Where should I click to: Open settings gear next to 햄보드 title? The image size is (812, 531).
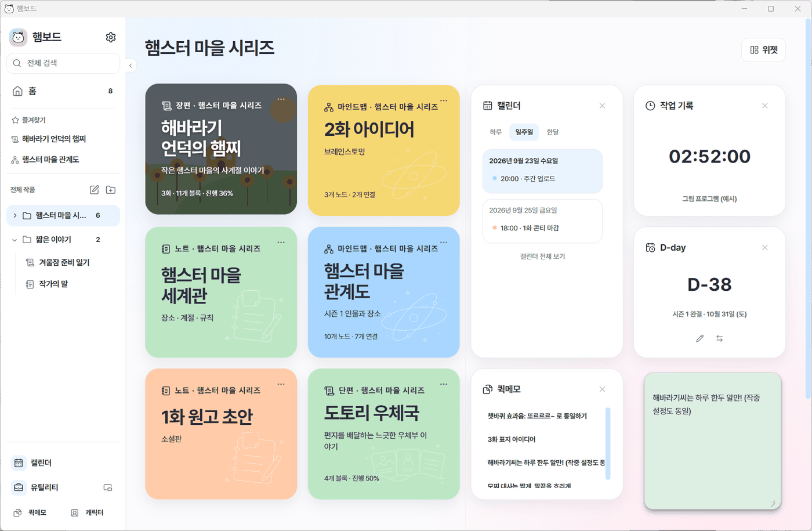pyautogui.click(x=111, y=37)
